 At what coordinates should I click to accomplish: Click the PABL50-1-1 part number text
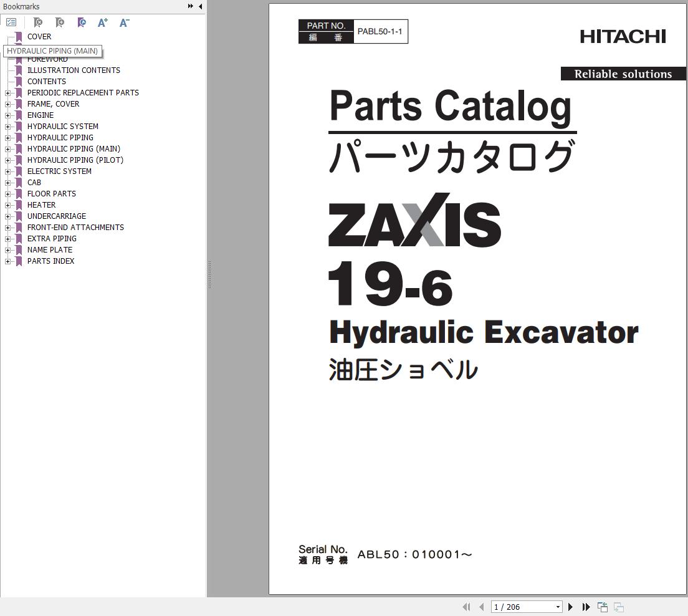click(380, 32)
